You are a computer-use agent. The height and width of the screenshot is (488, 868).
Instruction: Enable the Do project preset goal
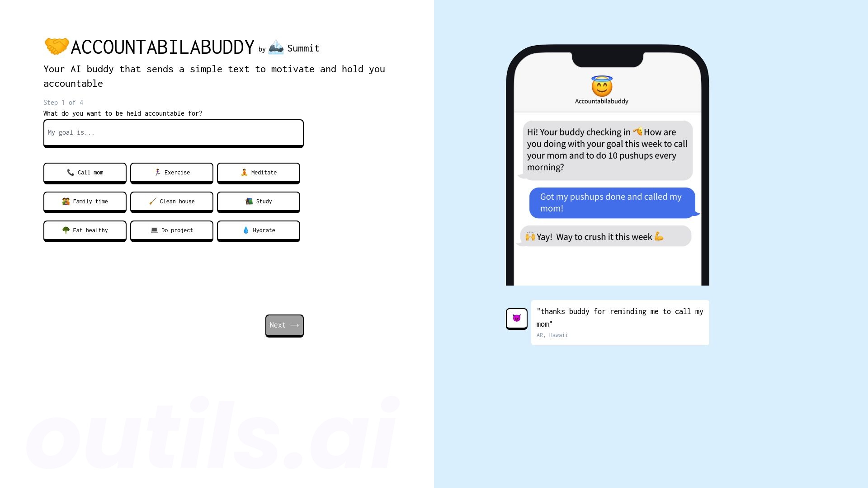(172, 230)
